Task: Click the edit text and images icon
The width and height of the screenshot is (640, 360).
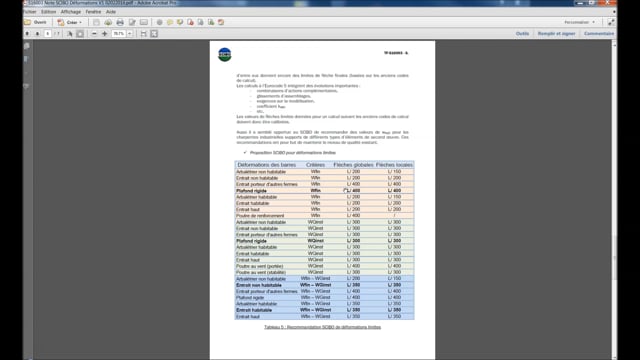Action: click(132, 22)
